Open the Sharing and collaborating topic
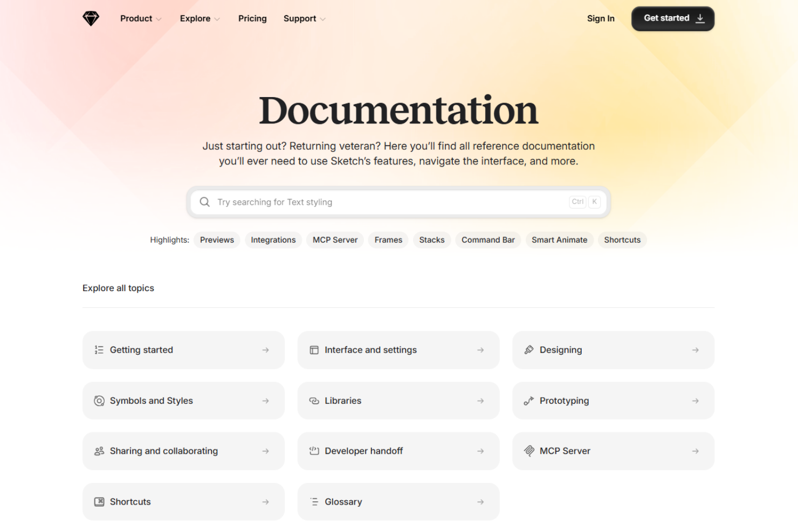798x532 pixels. (x=183, y=451)
